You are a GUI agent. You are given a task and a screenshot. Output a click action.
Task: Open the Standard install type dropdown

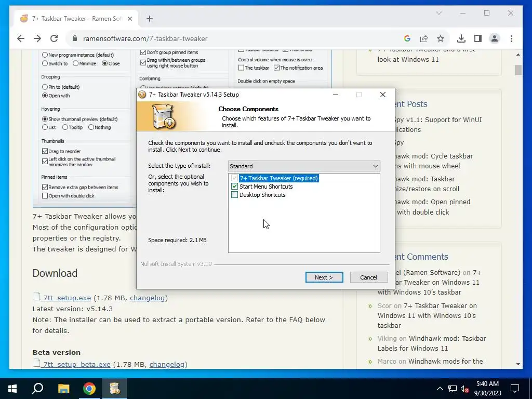pos(304,166)
